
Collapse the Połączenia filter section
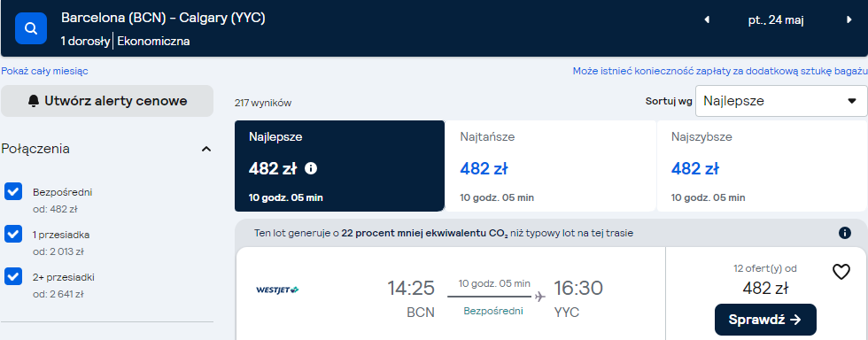(x=206, y=149)
